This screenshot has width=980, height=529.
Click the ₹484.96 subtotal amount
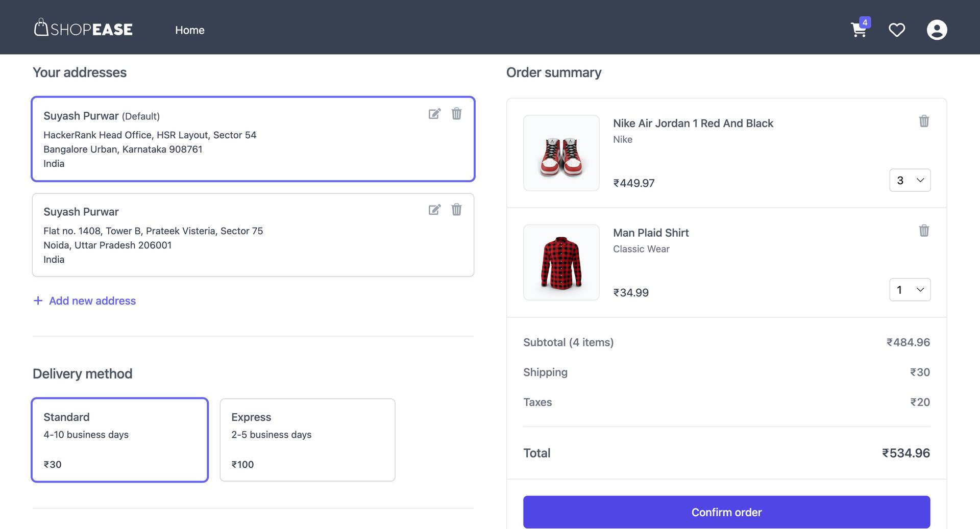tap(908, 342)
